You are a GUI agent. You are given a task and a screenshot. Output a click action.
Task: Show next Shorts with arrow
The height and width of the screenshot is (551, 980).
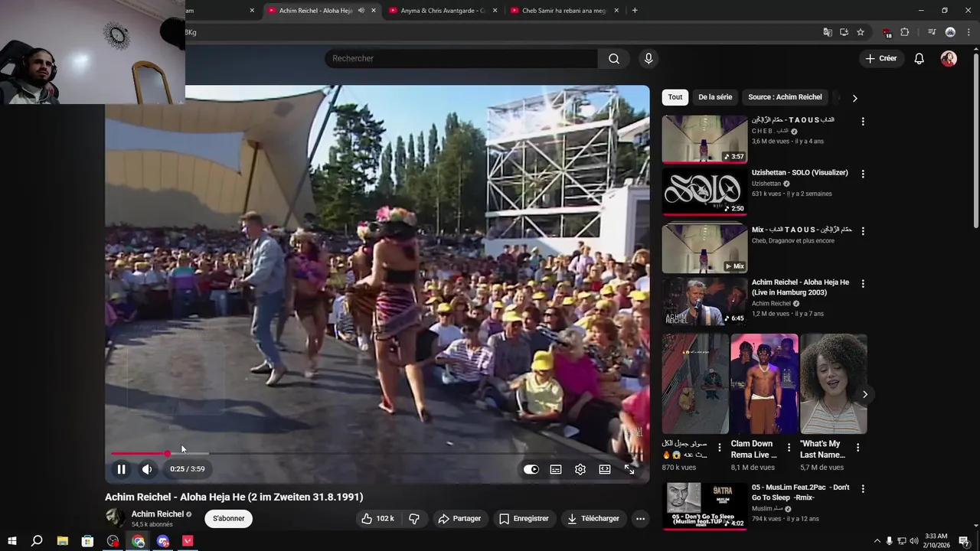pos(865,395)
